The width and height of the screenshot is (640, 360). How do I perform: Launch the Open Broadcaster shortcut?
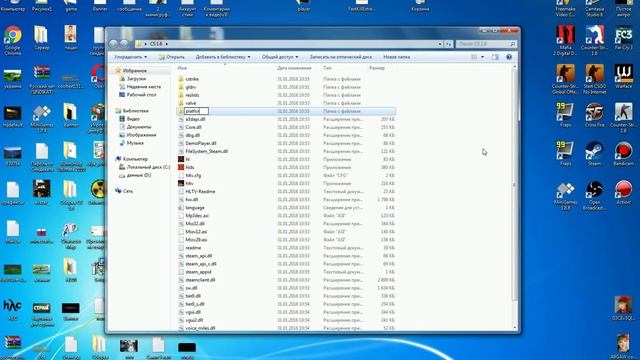click(594, 195)
